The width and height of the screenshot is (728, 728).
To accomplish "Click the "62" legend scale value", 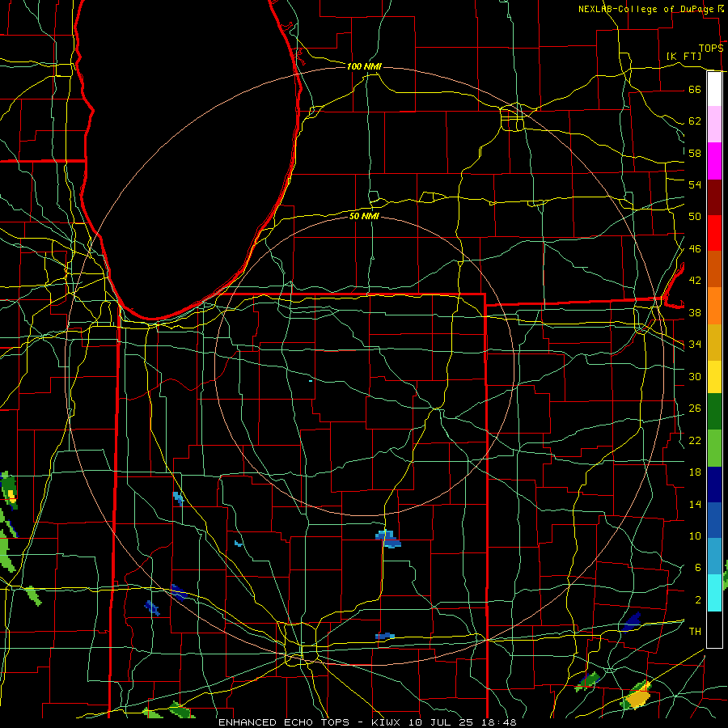I will (695, 121).
